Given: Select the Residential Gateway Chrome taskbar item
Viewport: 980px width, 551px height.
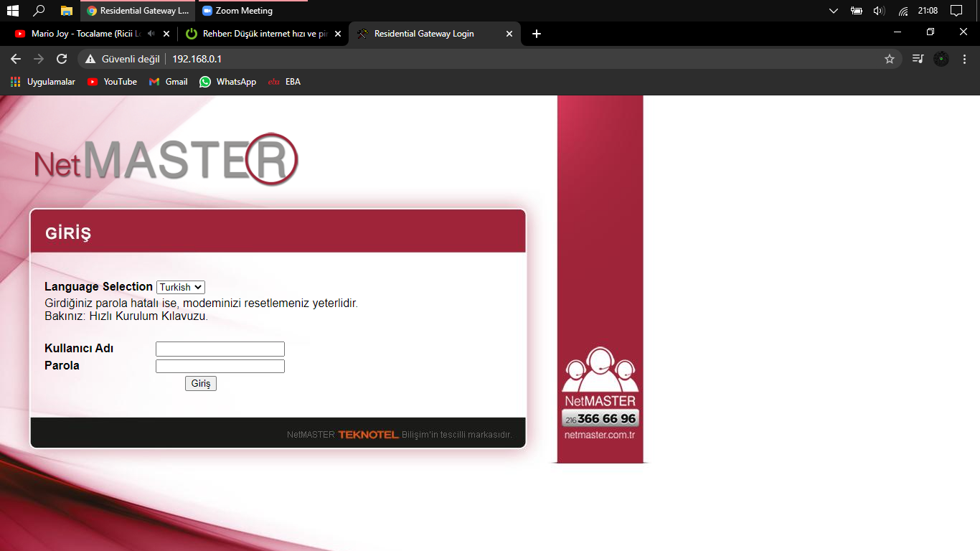Looking at the screenshot, I should (138, 11).
